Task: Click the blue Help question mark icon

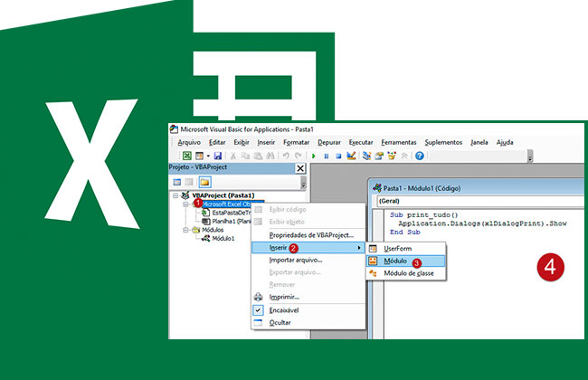Action: tap(420, 156)
